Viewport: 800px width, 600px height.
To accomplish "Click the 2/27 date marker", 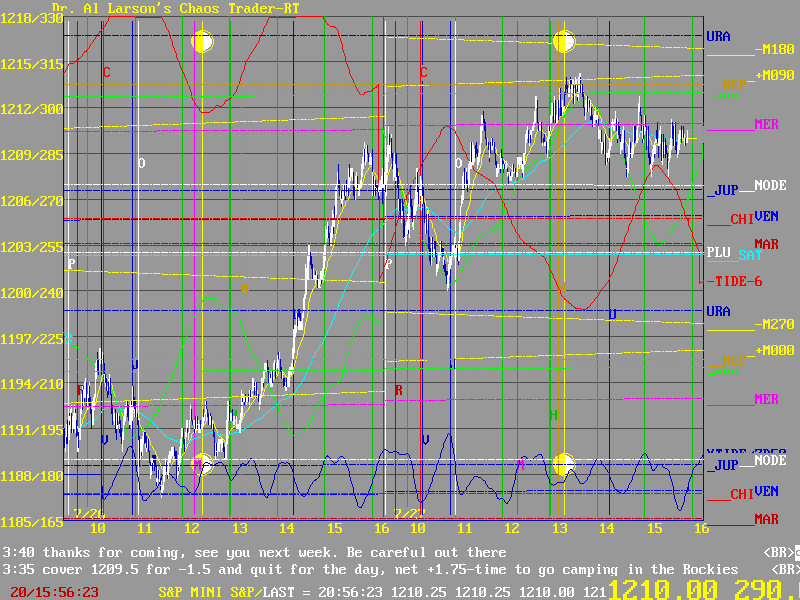I will 408,512.
